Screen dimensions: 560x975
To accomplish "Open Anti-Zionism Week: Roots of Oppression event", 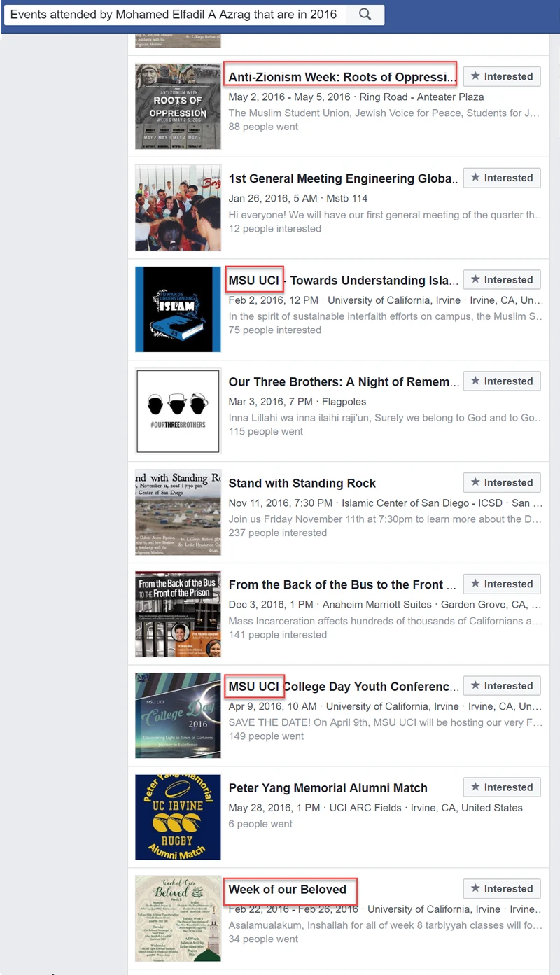I will [x=342, y=77].
